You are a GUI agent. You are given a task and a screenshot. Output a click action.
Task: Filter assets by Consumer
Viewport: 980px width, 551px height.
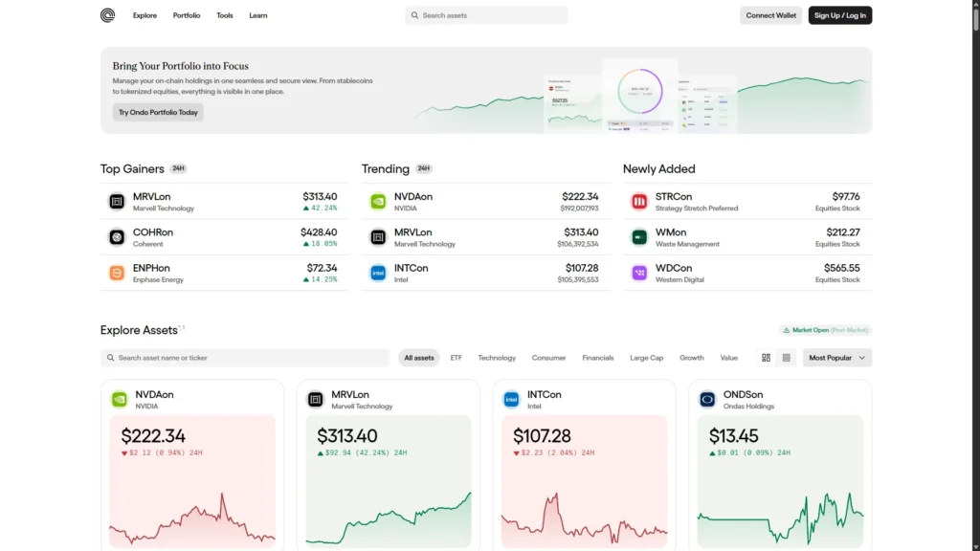tap(548, 358)
